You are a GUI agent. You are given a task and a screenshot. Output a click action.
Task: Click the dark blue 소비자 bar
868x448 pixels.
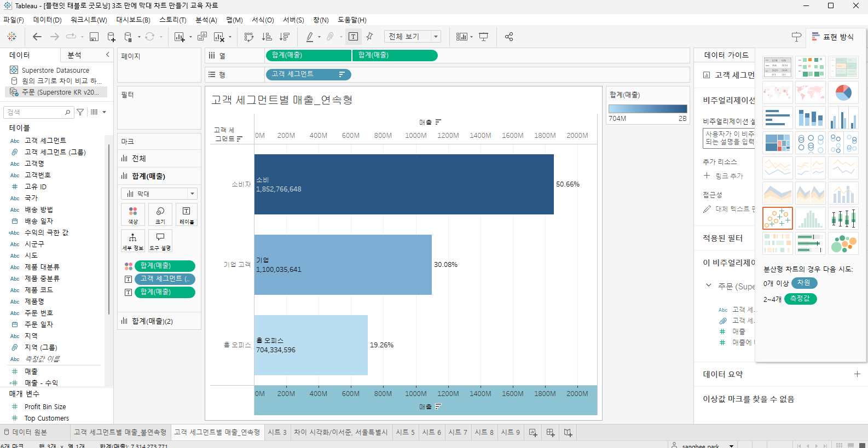tap(404, 184)
